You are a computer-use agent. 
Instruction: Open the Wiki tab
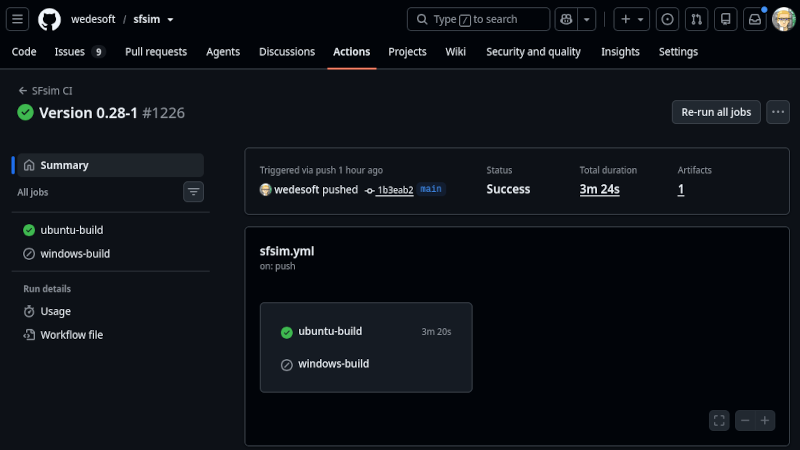click(455, 52)
